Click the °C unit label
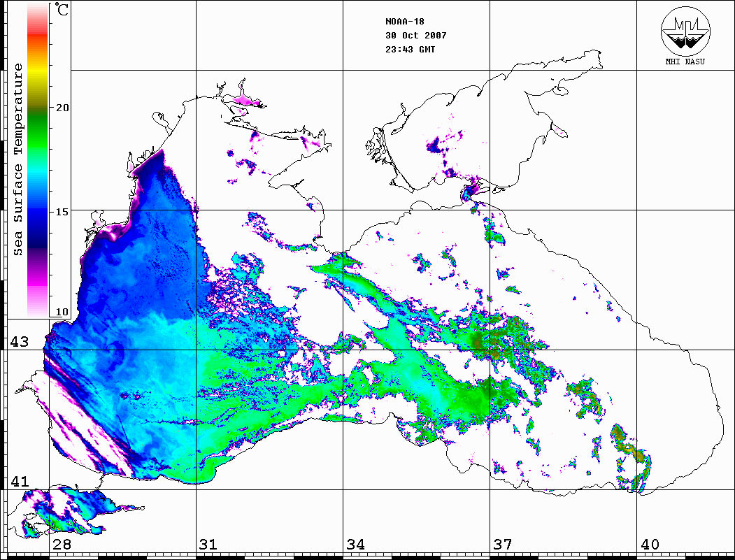Viewport: 735px width, 560px height. [62, 9]
